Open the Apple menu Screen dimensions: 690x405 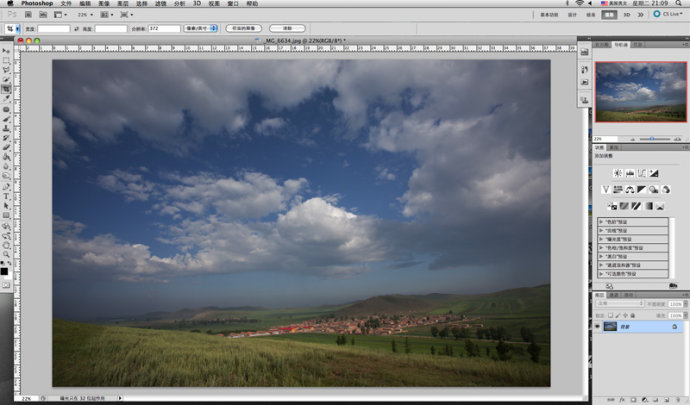point(10,4)
